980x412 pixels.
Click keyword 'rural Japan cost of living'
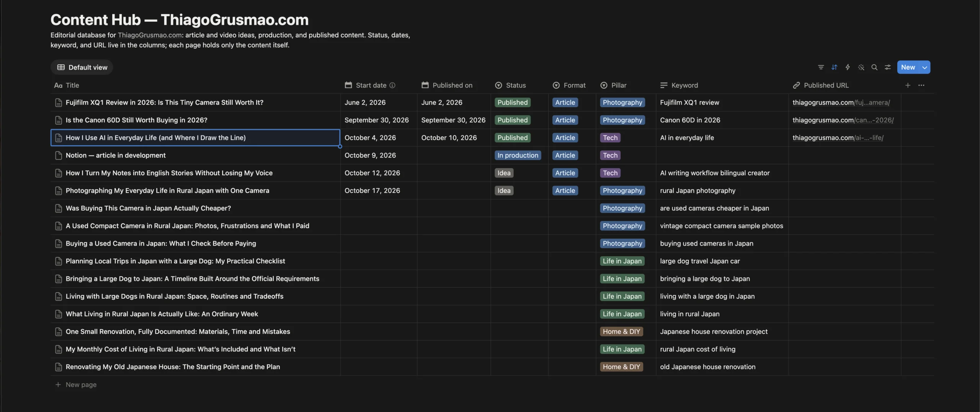[x=697, y=349]
